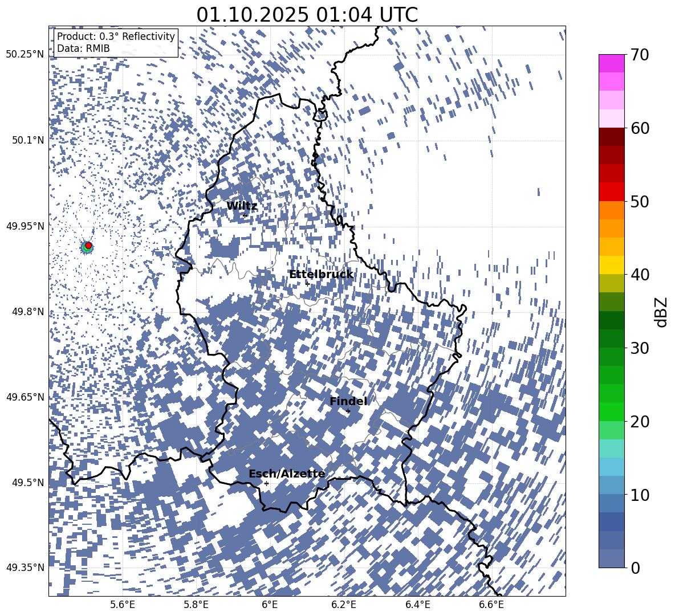The height and width of the screenshot is (616, 675).
Task: Click the 6.6°E longitude tick label
Action: coord(491,605)
